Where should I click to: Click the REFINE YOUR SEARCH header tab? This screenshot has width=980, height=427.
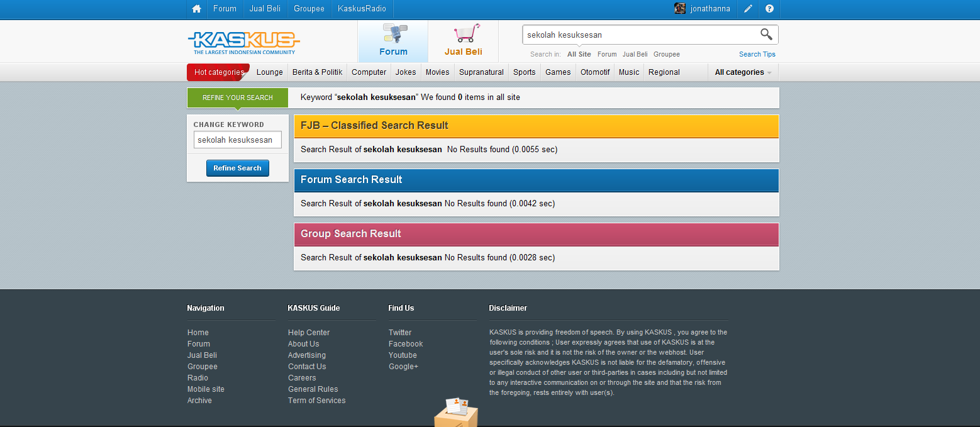click(238, 97)
